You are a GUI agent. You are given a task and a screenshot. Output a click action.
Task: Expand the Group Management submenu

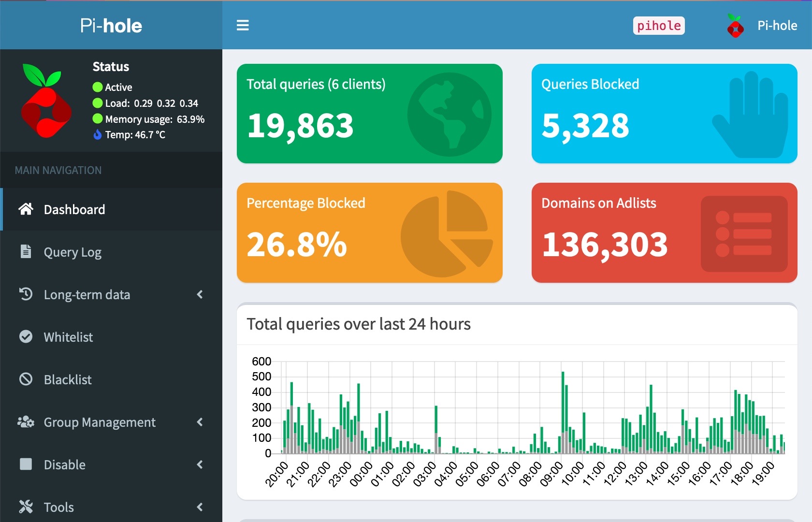click(x=200, y=422)
